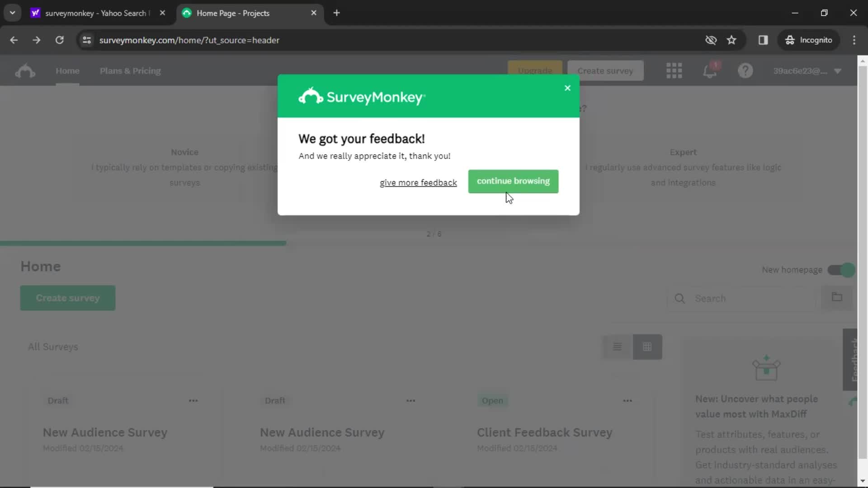Click the Create survey green button
Viewport: 868px width, 488px height.
point(67,298)
